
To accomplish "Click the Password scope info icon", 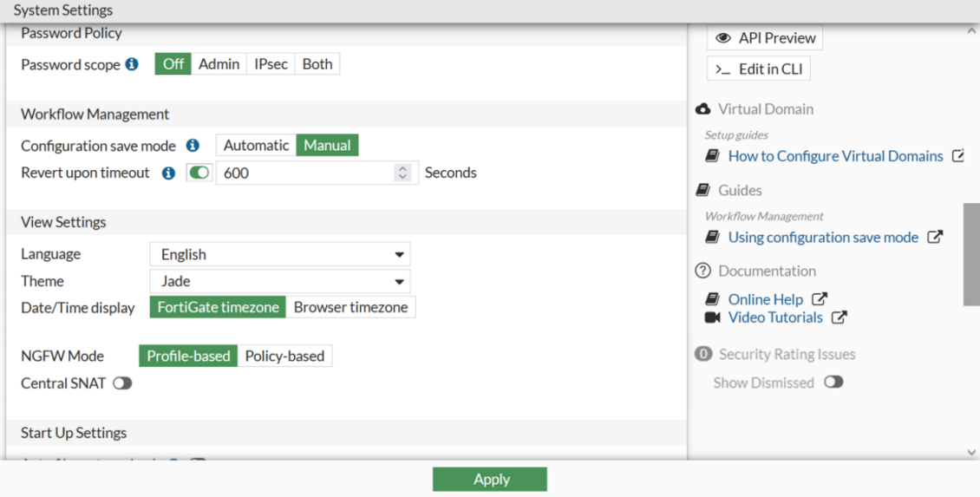I will tap(132, 64).
